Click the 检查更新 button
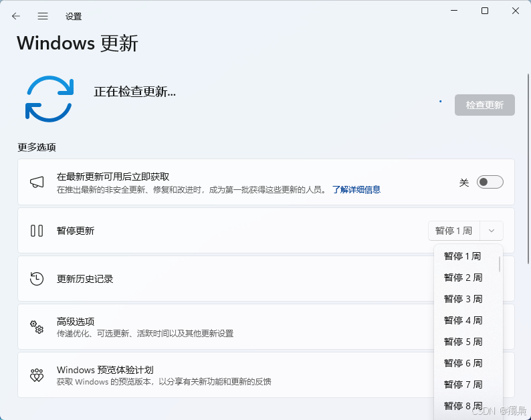This screenshot has height=420, width=531. pyautogui.click(x=485, y=105)
